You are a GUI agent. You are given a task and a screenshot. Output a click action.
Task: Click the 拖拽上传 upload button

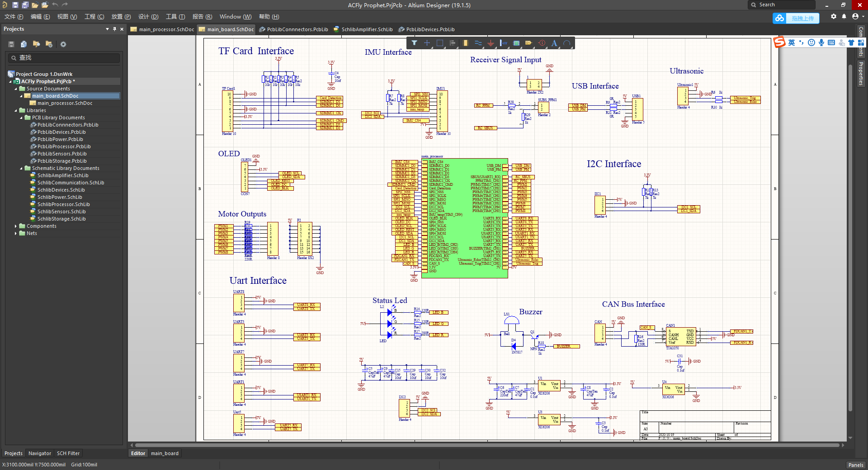click(796, 18)
